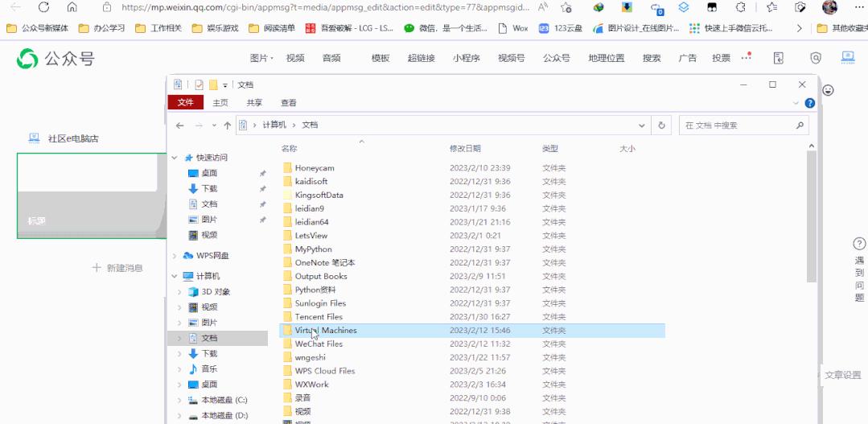
Task: Click the notification security shield icon on the page
Action: click(x=816, y=58)
